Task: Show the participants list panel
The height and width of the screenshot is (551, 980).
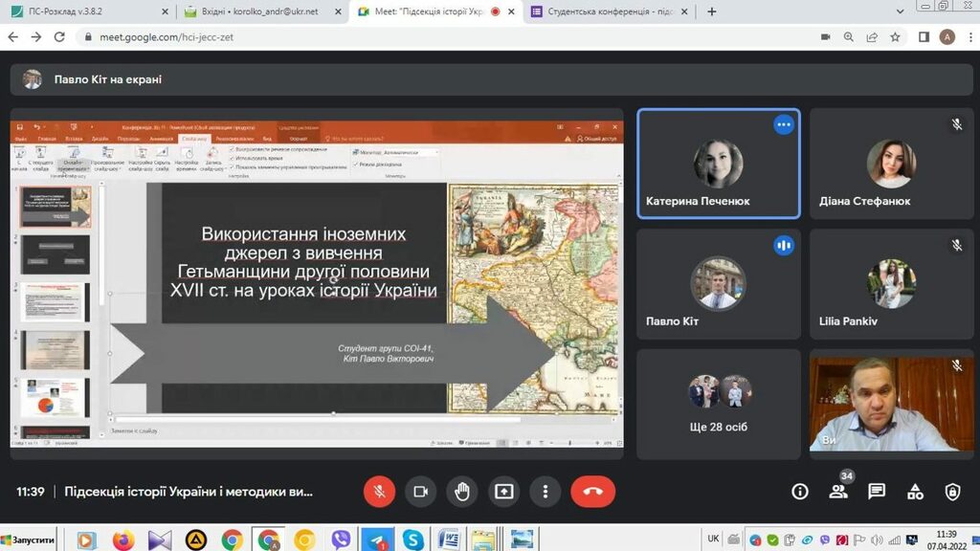Action: pos(838,492)
